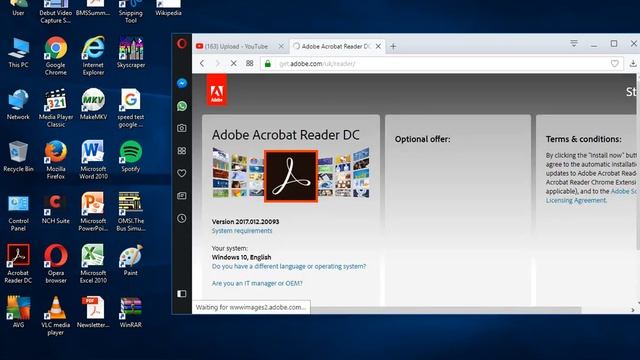Open Messenger in Opera sidebar

point(182,83)
